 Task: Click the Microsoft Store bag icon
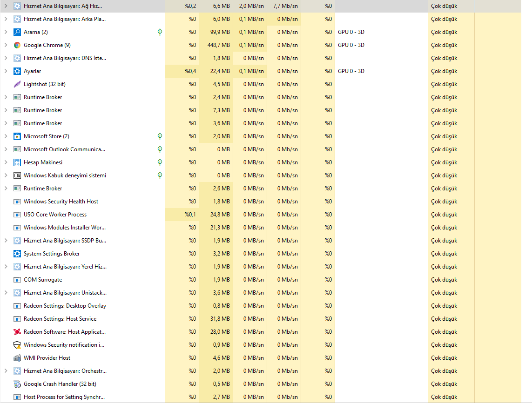17,136
